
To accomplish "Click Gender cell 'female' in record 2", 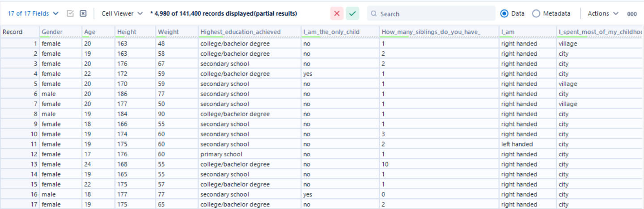I will coord(60,54).
